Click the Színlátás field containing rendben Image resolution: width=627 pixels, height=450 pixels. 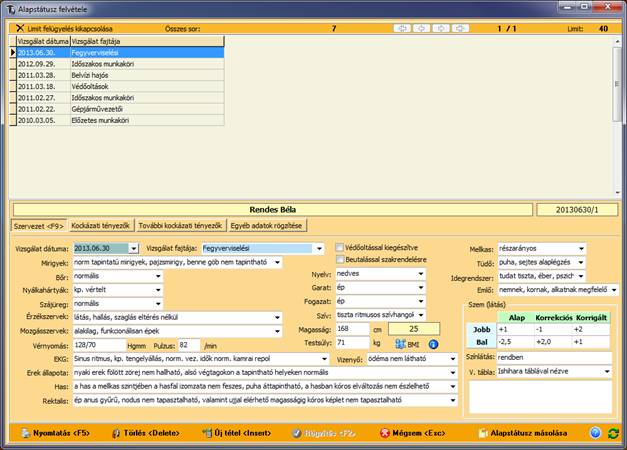[554, 358]
